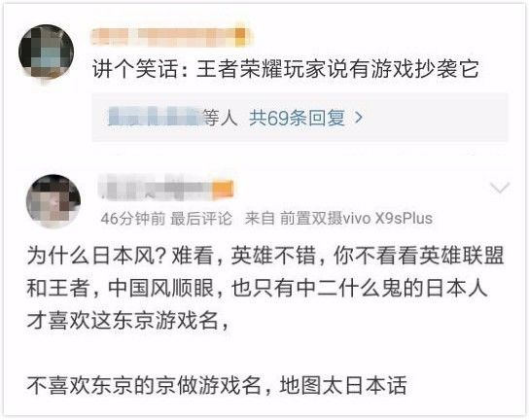
Task: Click blurred replier names before 等人
Action: (x=156, y=117)
